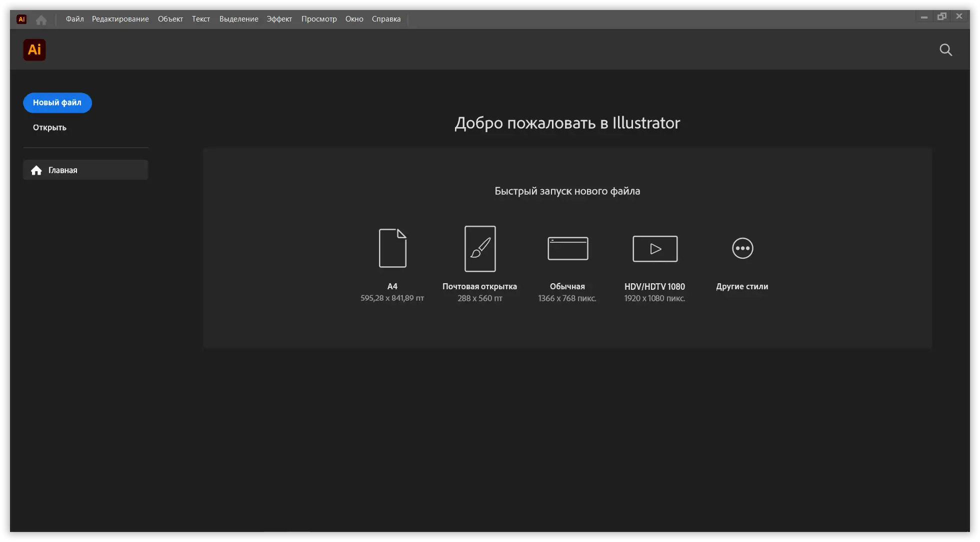
Task: Select the Главная sidebar tab
Action: click(x=85, y=170)
